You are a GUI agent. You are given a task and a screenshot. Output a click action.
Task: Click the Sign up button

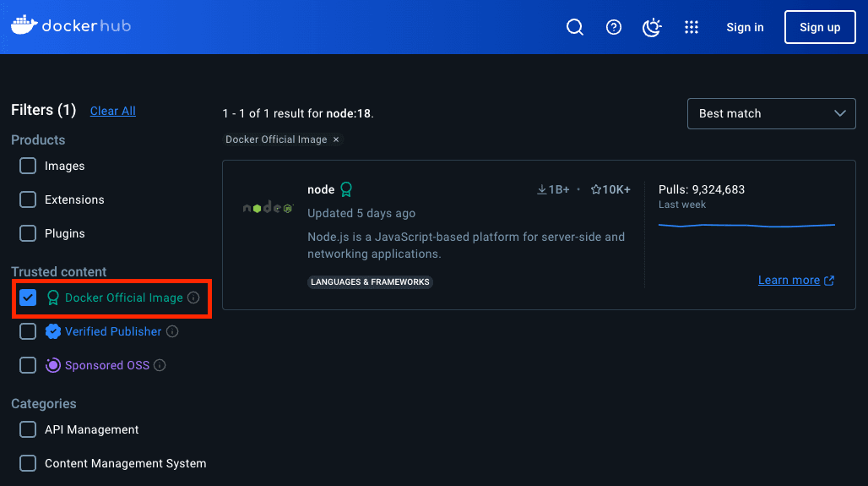pos(820,27)
